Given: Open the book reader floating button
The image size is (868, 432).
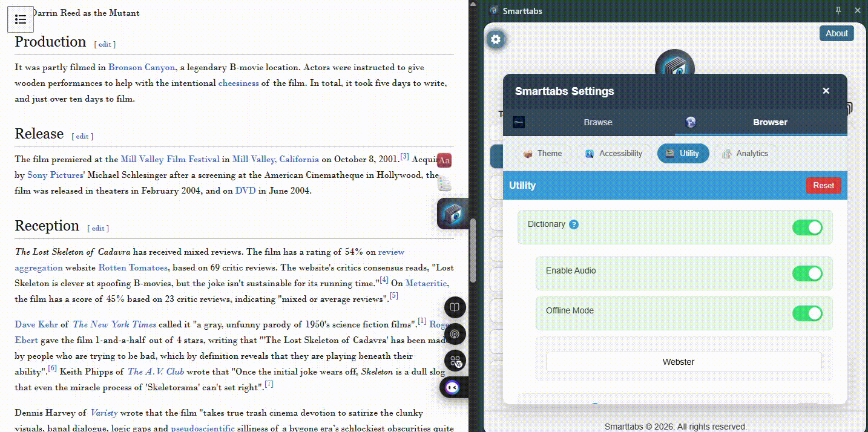Looking at the screenshot, I should click(455, 307).
